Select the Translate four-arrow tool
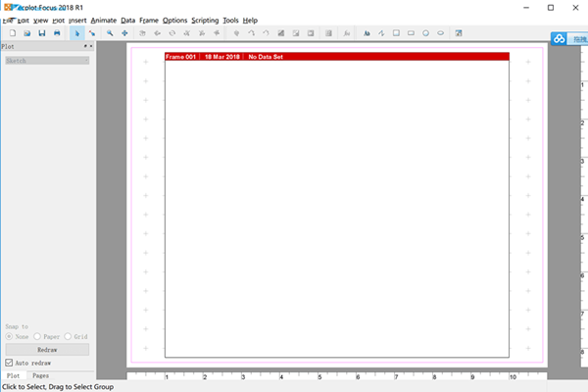Viewport: 588px width, 392px height. coord(124,33)
